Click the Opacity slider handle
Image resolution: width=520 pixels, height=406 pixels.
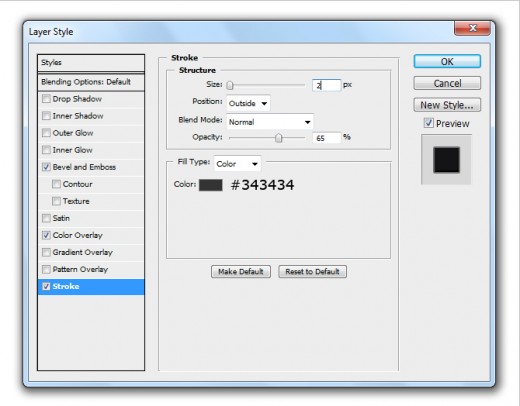pyautogui.click(x=278, y=138)
